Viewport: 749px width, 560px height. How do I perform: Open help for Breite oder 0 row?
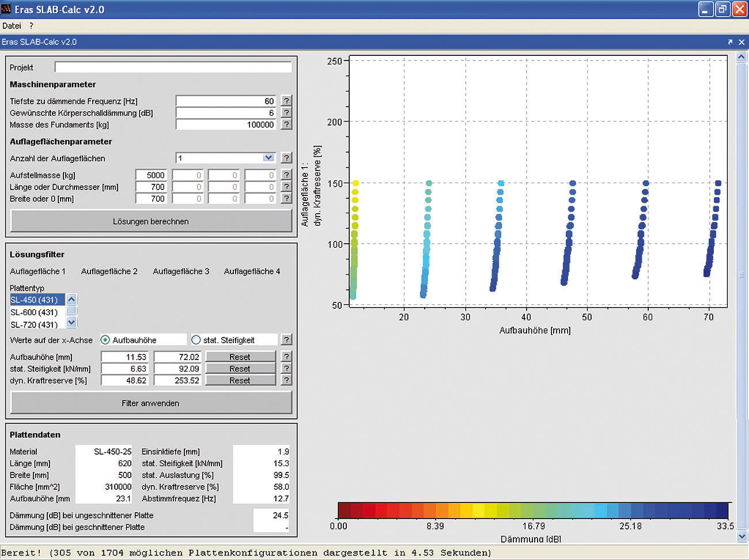286,199
